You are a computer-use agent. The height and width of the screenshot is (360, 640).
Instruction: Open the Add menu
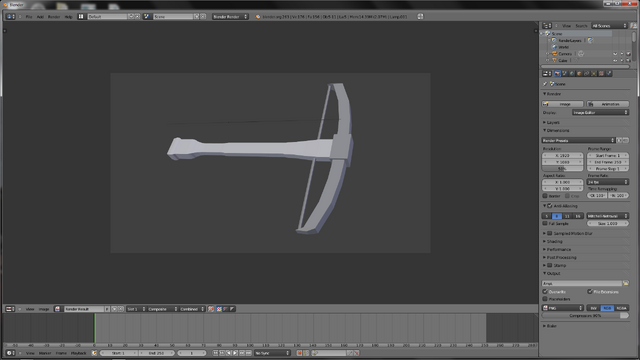[40, 17]
